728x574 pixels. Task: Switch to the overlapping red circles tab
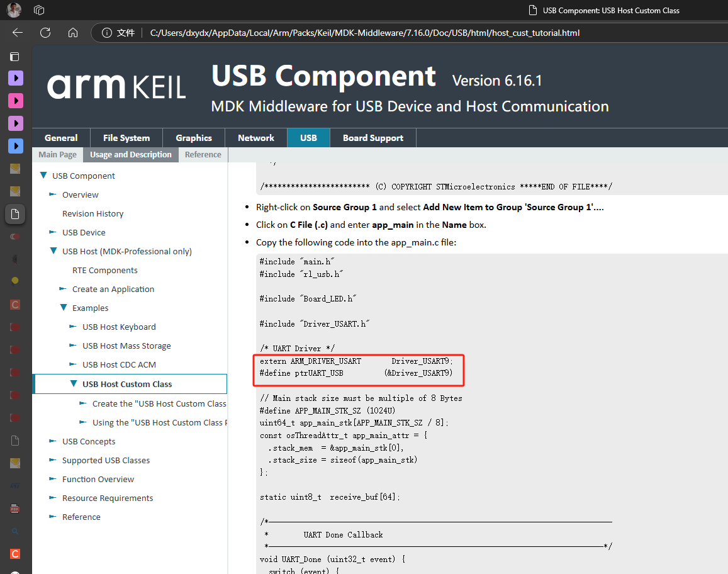[x=15, y=237]
